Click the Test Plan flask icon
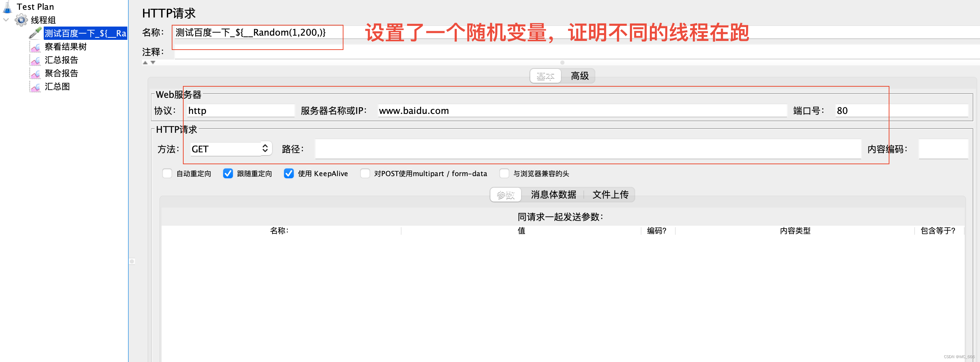 7,6
